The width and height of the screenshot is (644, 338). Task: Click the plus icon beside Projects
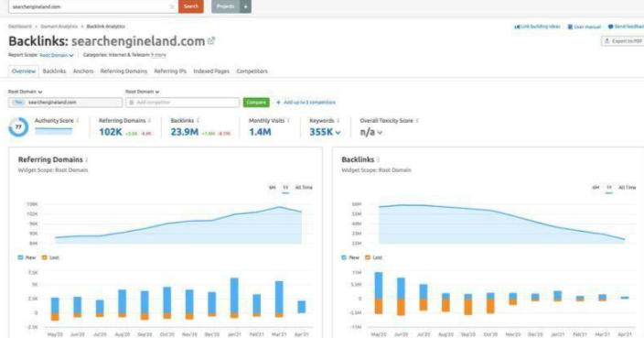(x=245, y=6)
